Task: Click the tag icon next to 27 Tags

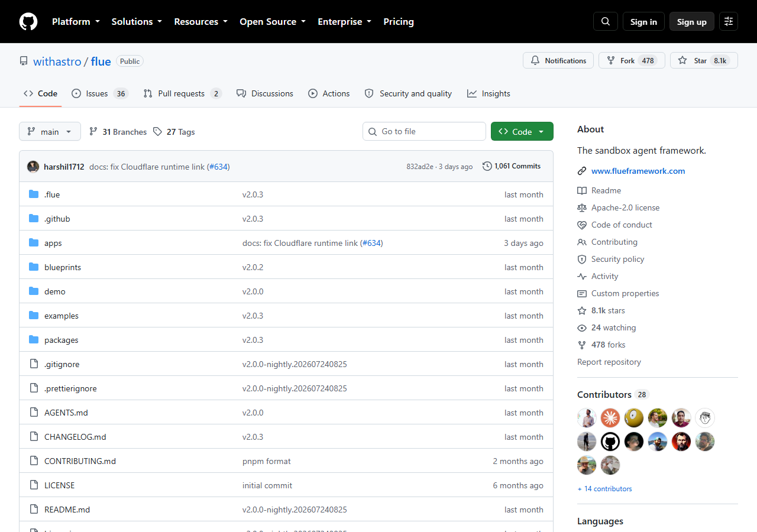Action: (157, 132)
